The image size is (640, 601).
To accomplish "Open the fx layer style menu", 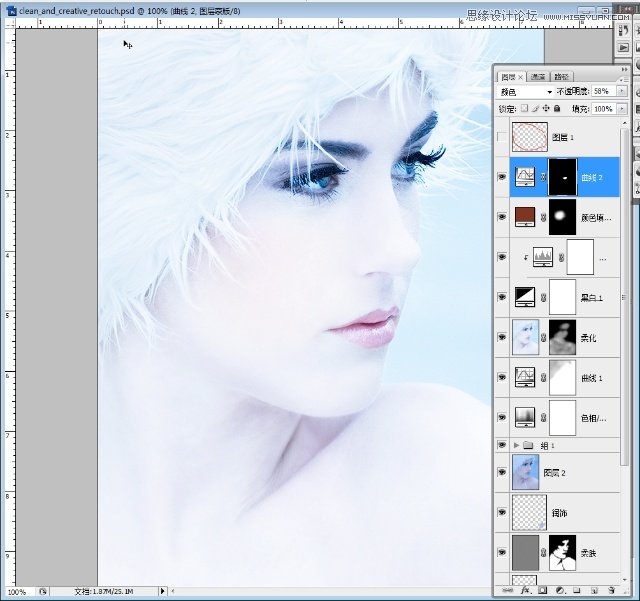I will tap(525, 590).
